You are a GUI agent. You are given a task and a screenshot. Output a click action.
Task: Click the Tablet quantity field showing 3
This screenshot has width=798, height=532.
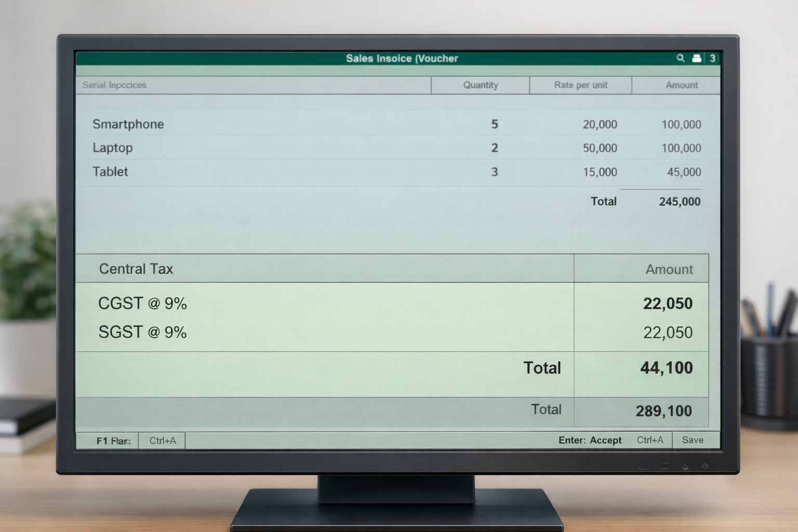pos(494,172)
